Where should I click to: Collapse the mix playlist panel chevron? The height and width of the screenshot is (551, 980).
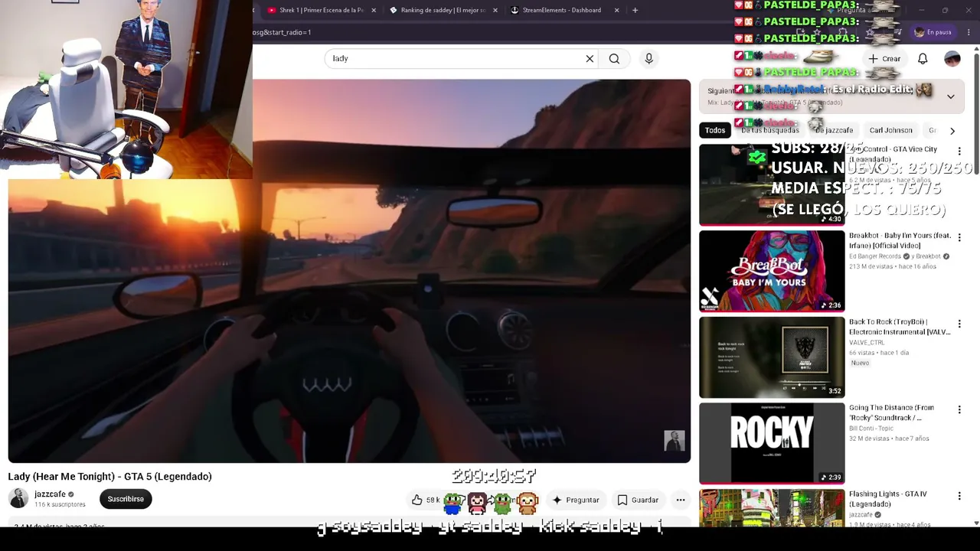[950, 96]
